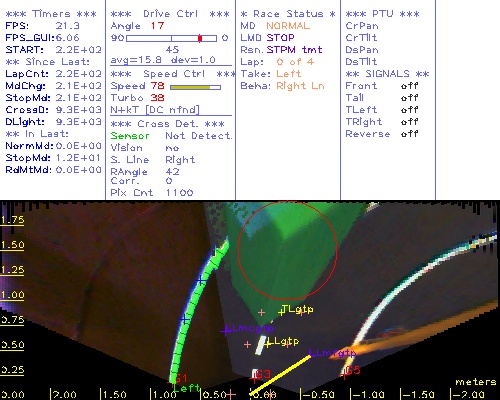
Task: Click the 1.00 vertical scale label
Action: [x=12, y=295]
